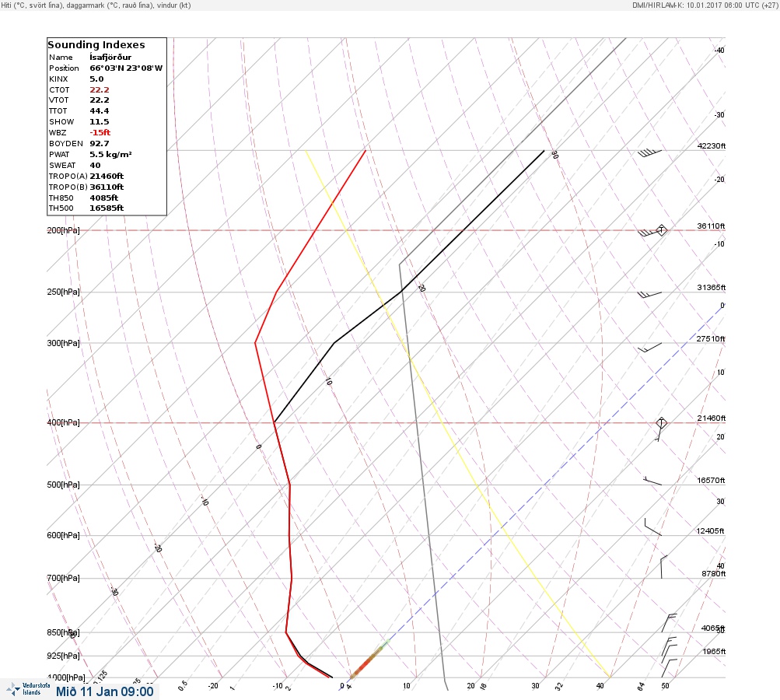Click the 400[hPa] pressure label
The width and height of the screenshot is (780, 700).
point(63,422)
